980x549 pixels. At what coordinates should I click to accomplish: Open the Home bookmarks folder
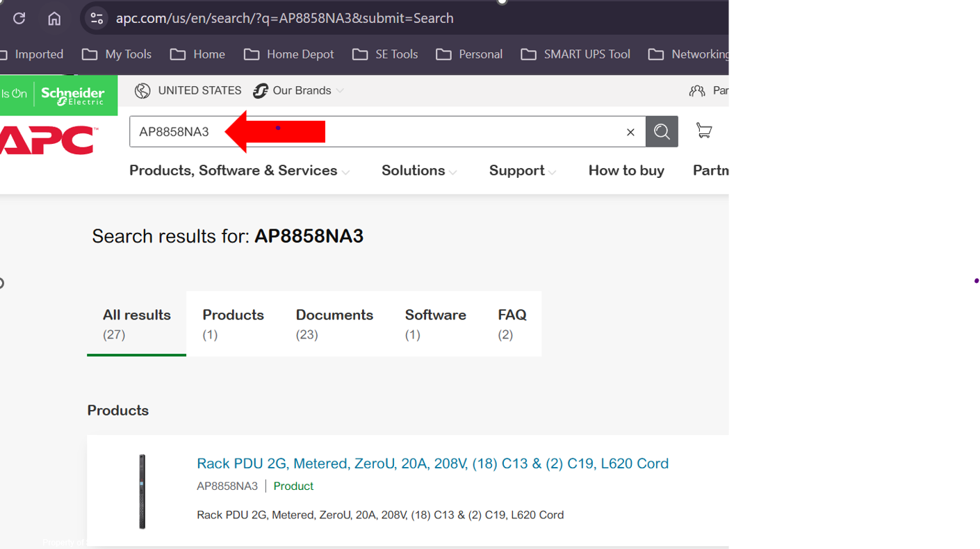click(197, 54)
